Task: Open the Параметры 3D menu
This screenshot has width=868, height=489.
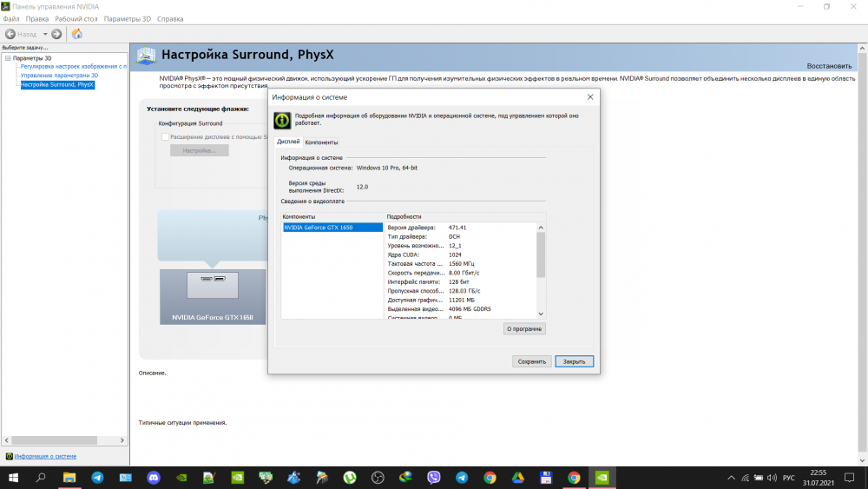Action: [128, 19]
